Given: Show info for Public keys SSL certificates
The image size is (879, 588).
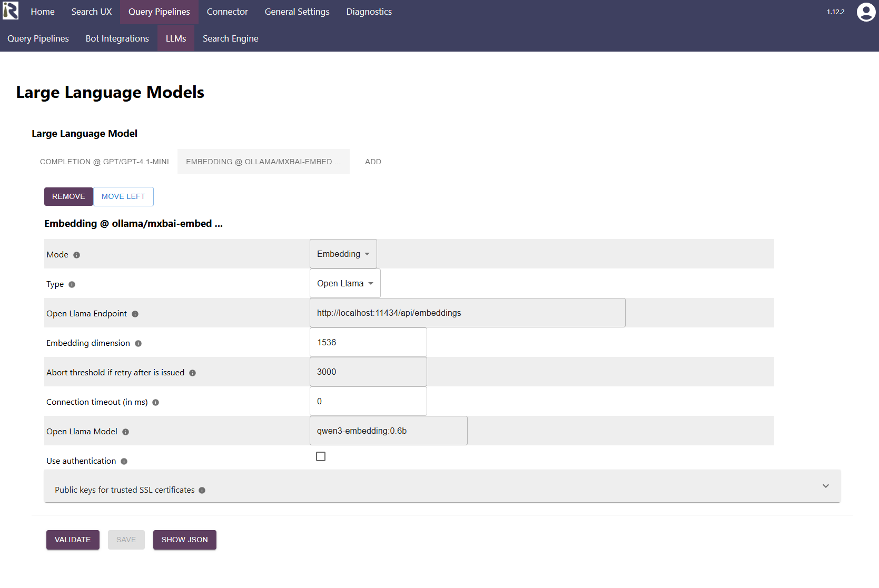Looking at the screenshot, I should coord(202,490).
